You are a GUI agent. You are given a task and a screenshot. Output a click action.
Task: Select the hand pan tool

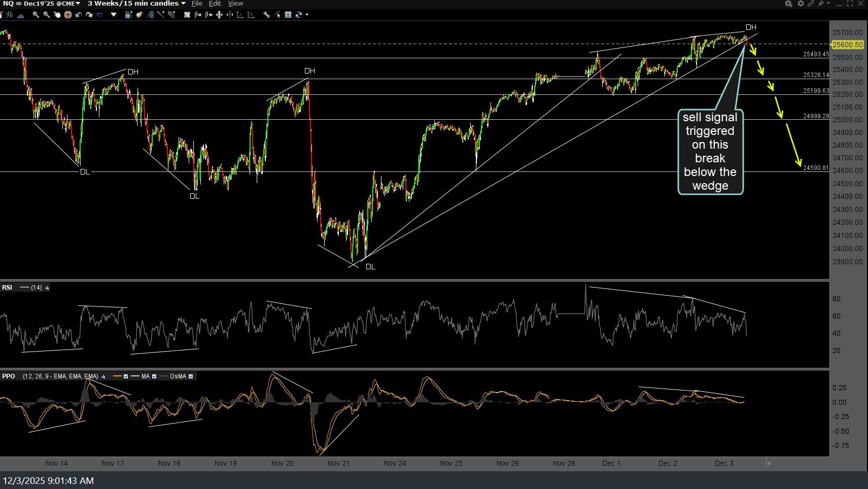point(57,15)
